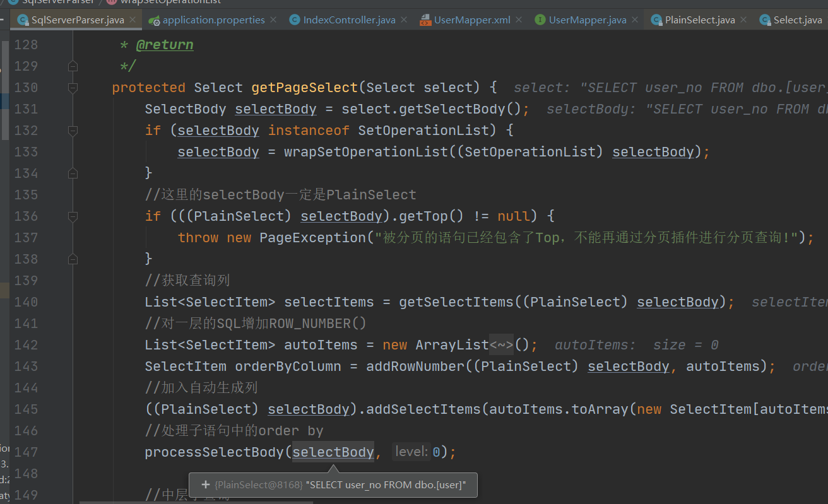This screenshot has height=504, width=828.
Task: Click the comment '//获取查询列'
Action: (x=187, y=281)
